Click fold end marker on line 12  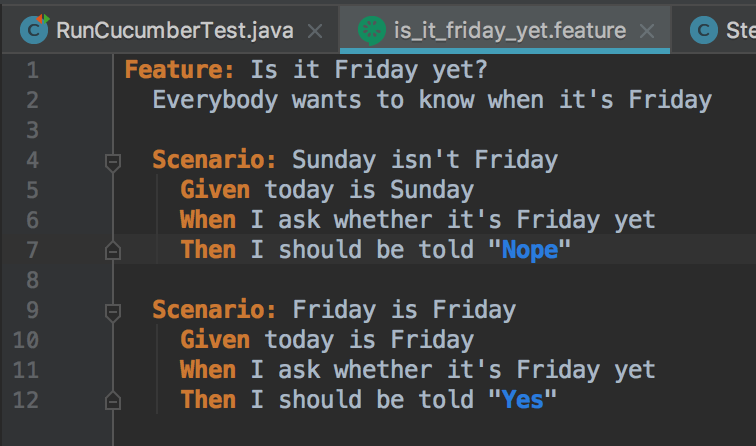tap(113, 400)
